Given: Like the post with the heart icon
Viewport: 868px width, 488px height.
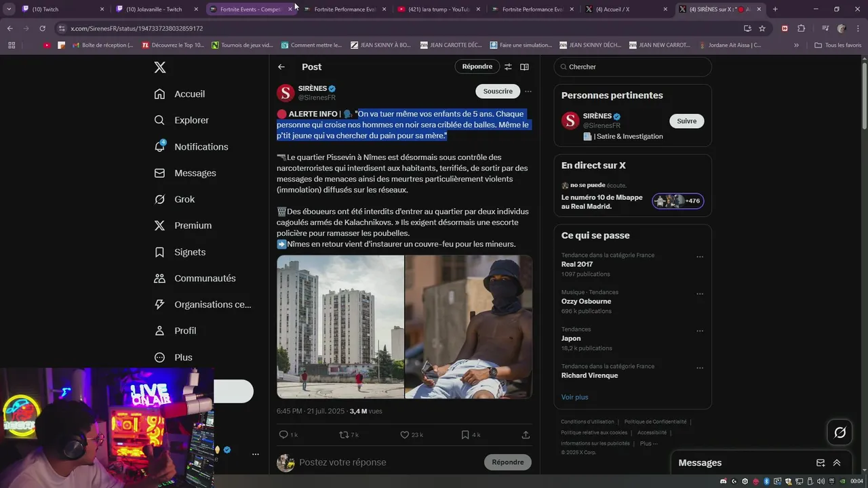Looking at the screenshot, I should click(x=411, y=434).
